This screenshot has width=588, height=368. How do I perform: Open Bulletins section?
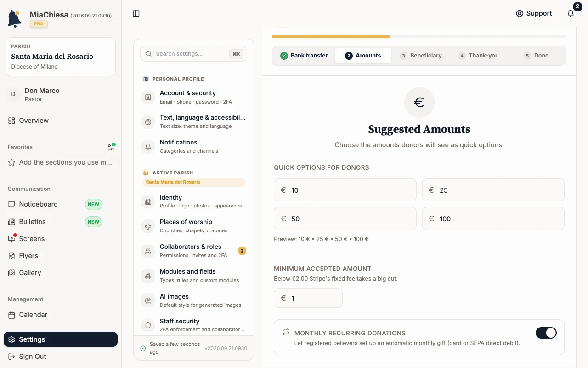61,222
